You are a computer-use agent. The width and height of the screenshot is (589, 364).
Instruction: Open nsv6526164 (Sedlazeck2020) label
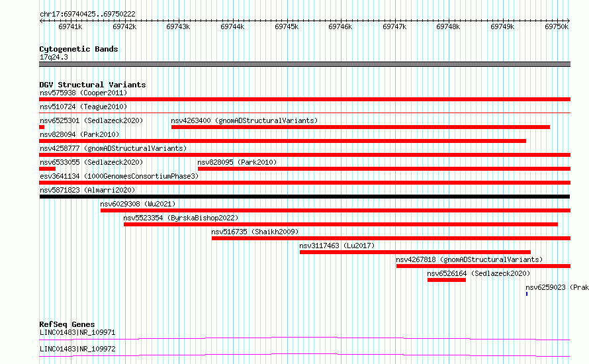478,273
